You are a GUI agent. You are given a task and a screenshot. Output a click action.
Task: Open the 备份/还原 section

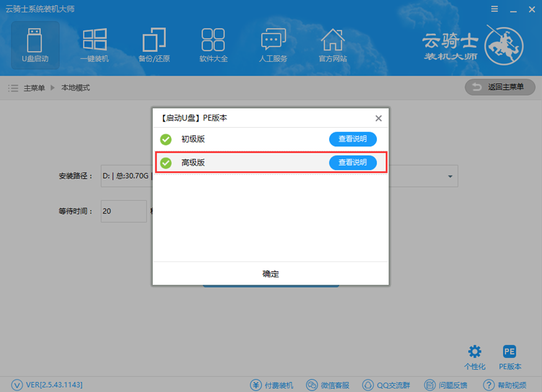[x=154, y=45]
